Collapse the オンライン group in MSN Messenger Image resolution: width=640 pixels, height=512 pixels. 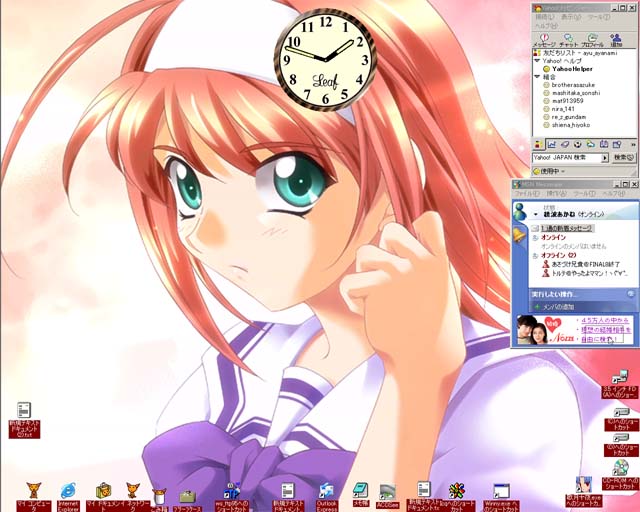click(535, 238)
